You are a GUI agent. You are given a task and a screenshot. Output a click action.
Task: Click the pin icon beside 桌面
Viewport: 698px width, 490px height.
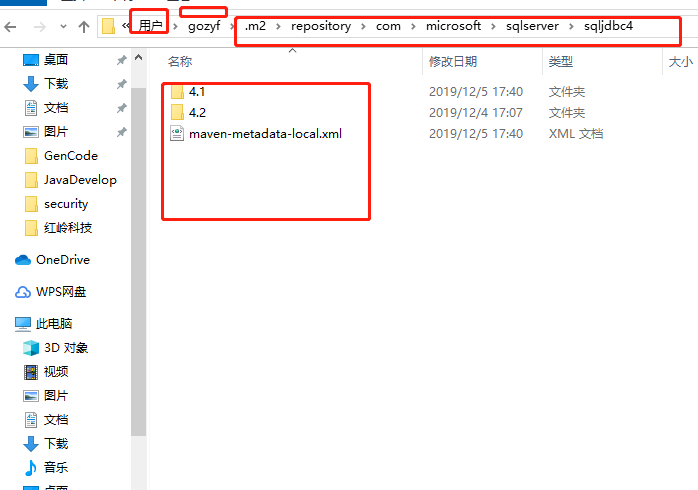122,60
